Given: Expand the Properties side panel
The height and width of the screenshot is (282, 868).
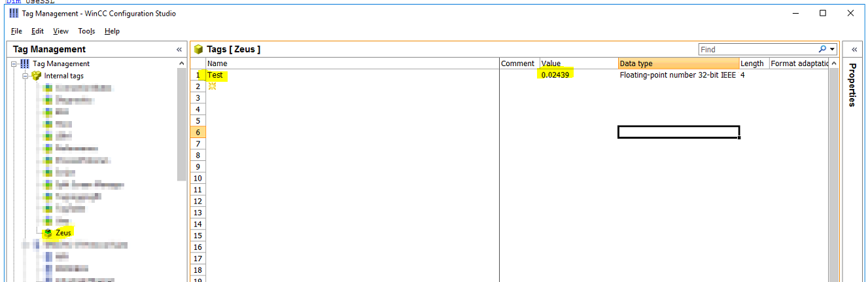Looking at the screenshot, I should tap(854, 49).
